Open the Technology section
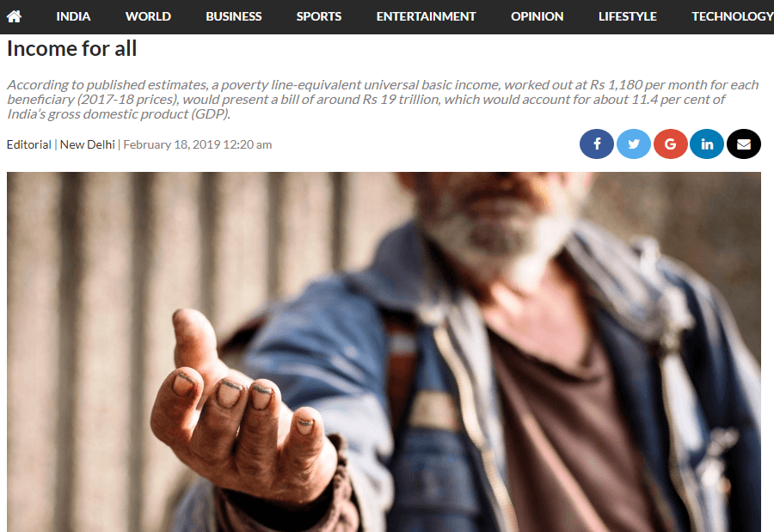 (733, 16)
